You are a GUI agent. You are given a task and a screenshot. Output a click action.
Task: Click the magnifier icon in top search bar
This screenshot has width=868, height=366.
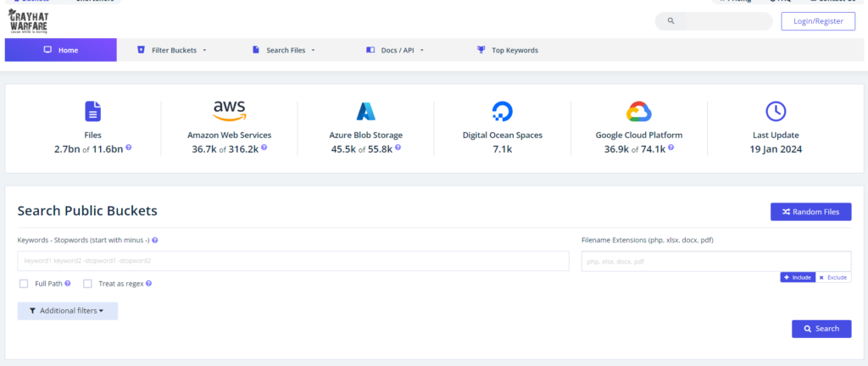(x=671, y=21)
